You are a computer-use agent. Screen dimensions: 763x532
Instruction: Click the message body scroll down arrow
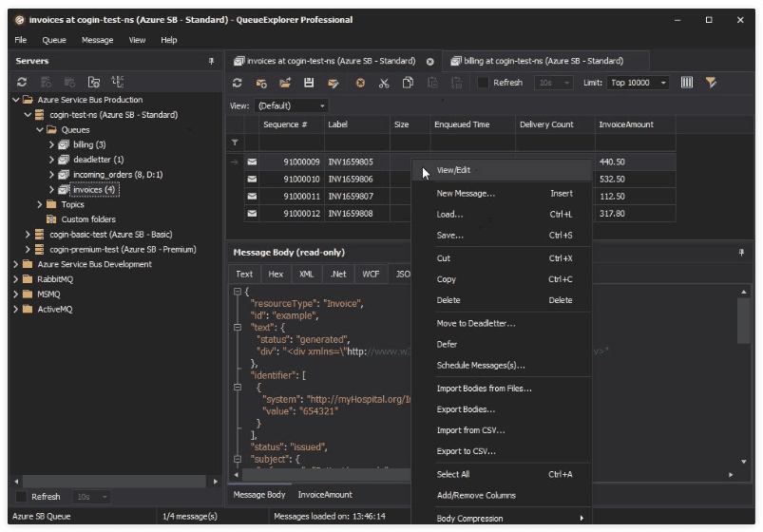coord(744,462)
